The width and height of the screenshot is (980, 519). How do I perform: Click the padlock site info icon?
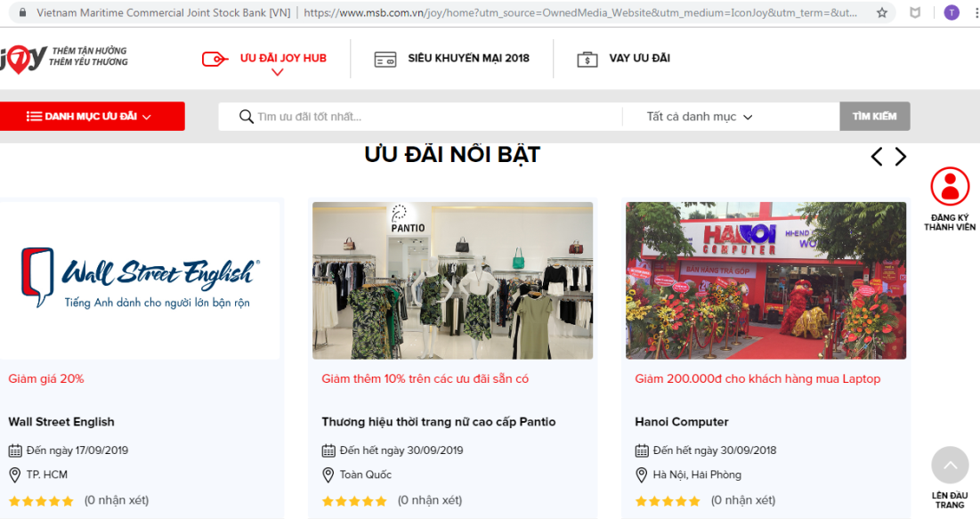coord(23,12)
